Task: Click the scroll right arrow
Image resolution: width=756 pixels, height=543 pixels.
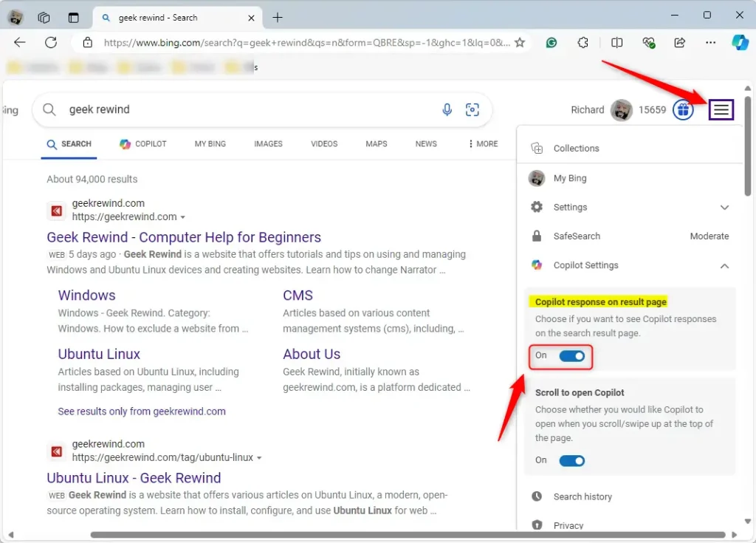Action: [x=735, y=535]
